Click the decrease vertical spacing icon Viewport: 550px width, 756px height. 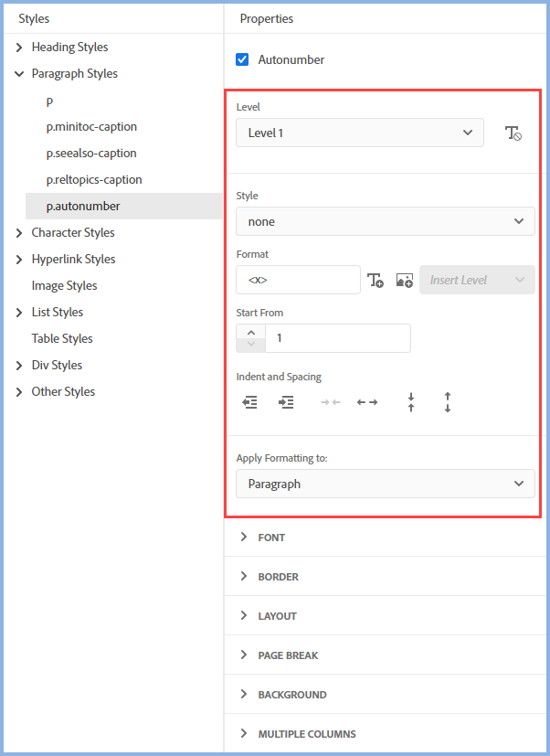[411, 402]
